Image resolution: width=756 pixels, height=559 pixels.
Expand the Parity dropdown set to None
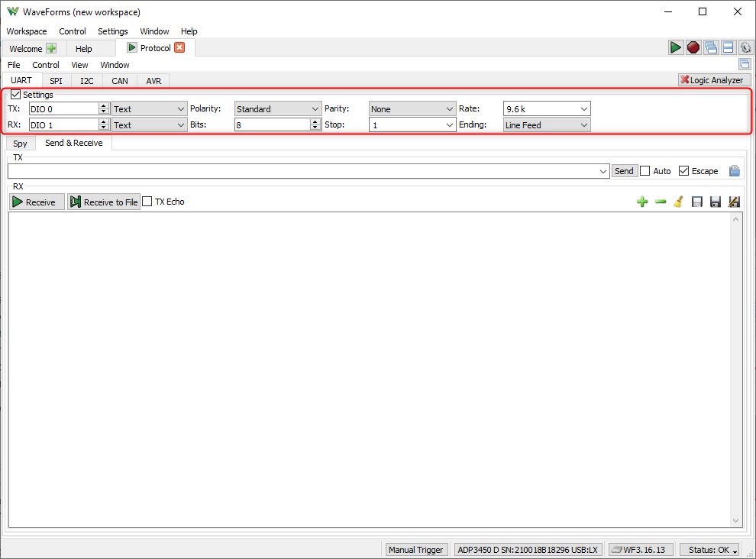[412, 109]
